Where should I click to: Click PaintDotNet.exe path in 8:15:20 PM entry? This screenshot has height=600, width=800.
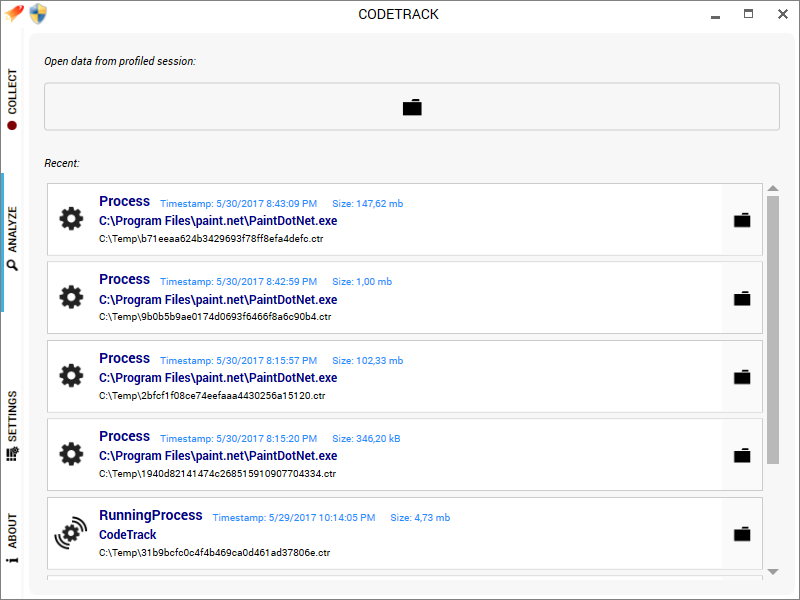click(x=218, y=456)
